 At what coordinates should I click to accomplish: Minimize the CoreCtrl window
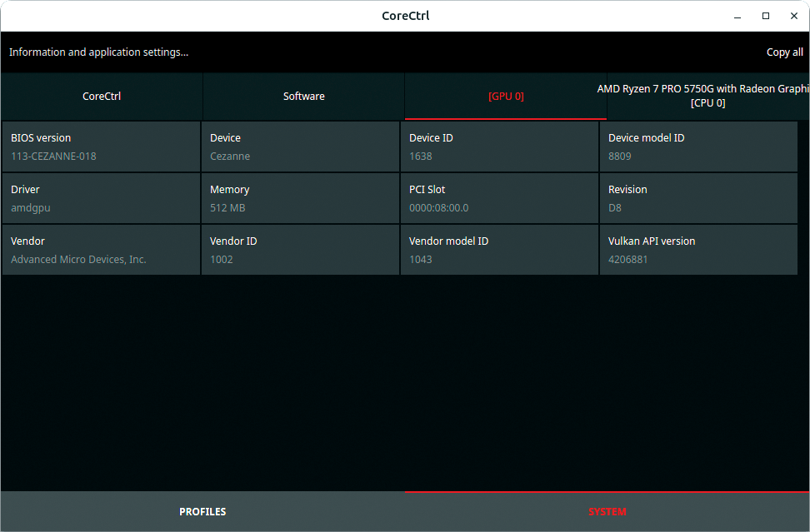coord(737,16)
